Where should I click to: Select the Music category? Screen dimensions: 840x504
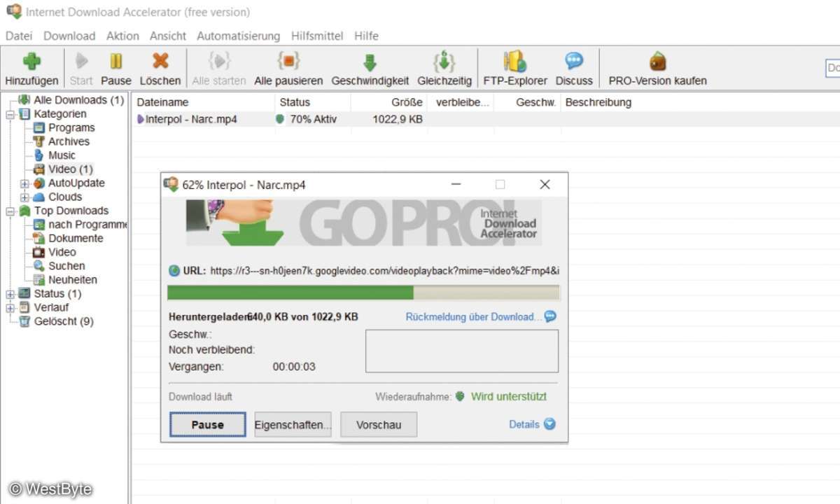click(x=62, y=155)
